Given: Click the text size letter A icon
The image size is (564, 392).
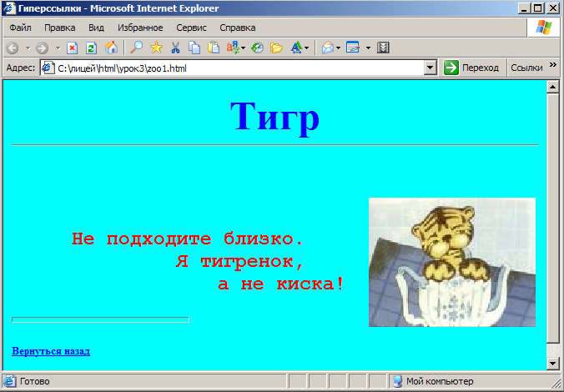Looking at the screenshot, I should click(297, 48).
